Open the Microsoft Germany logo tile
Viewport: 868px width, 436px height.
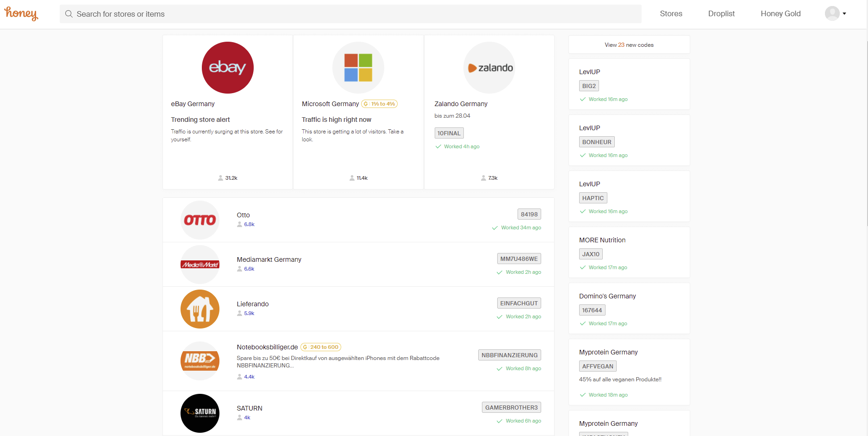point(358,68)
